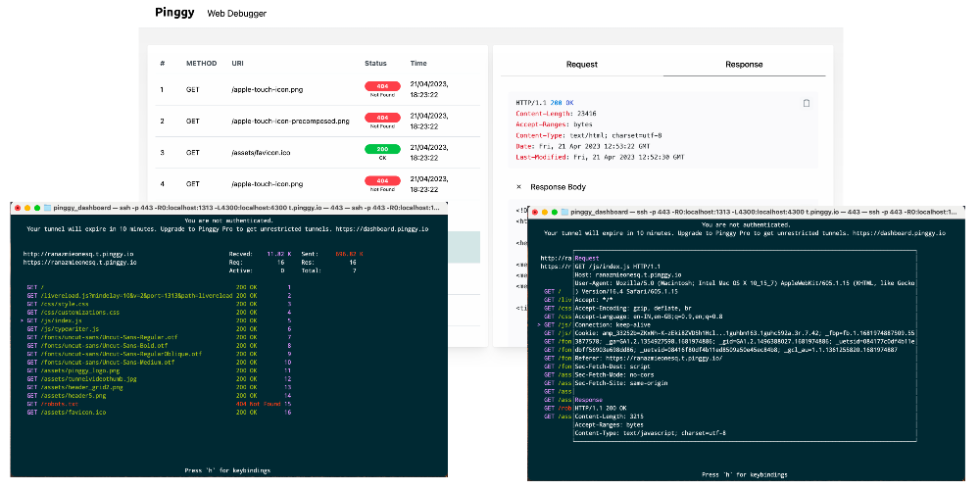The height and width of the screenshot is (490, 980).
Task: Click the 404 badge of the precomposed.png row
Action: point(382,118)
